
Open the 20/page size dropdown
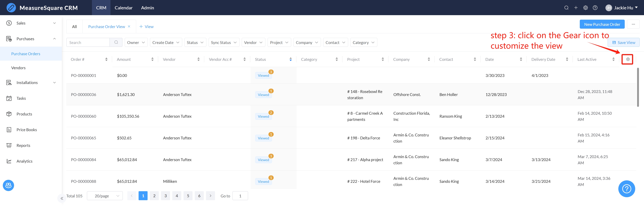[x=105, y=196]
